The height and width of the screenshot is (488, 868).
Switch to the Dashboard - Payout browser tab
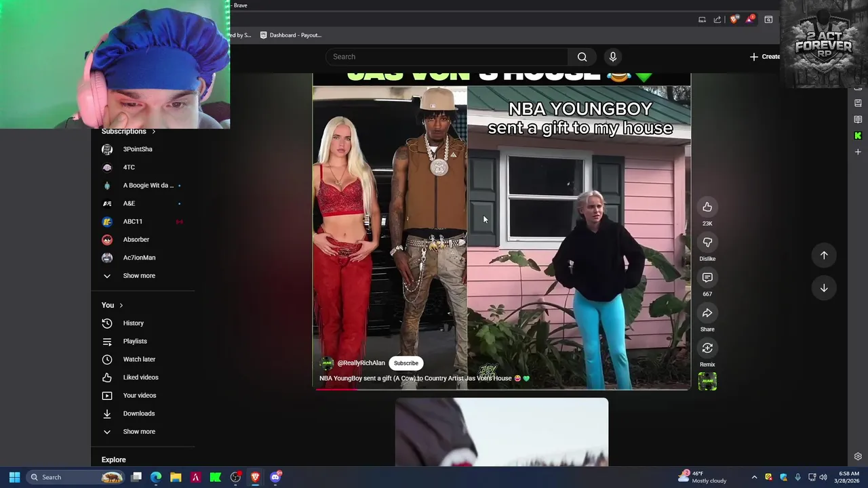click(291, 35)
